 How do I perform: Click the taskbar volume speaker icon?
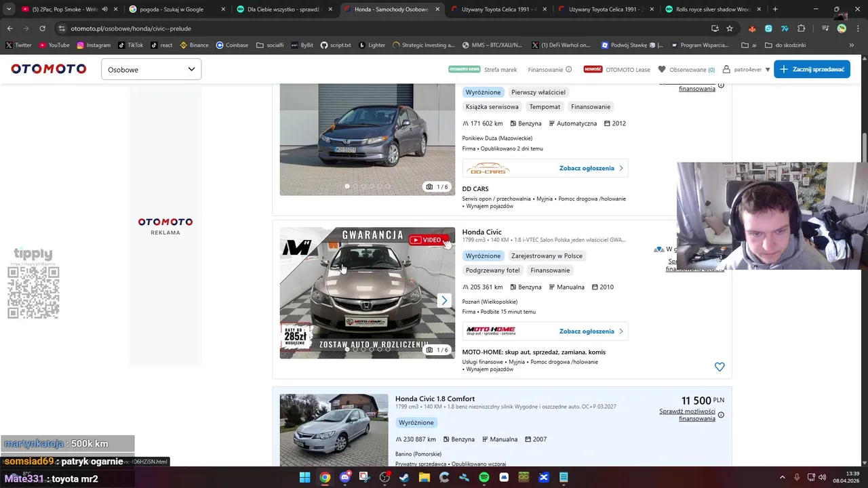tap(823, 477)
